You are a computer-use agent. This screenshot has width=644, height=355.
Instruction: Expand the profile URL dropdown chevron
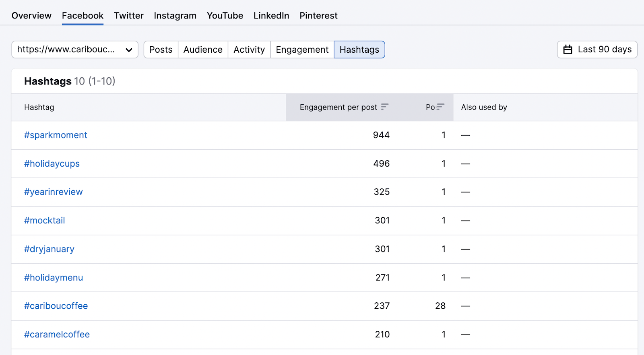point(129,50)
